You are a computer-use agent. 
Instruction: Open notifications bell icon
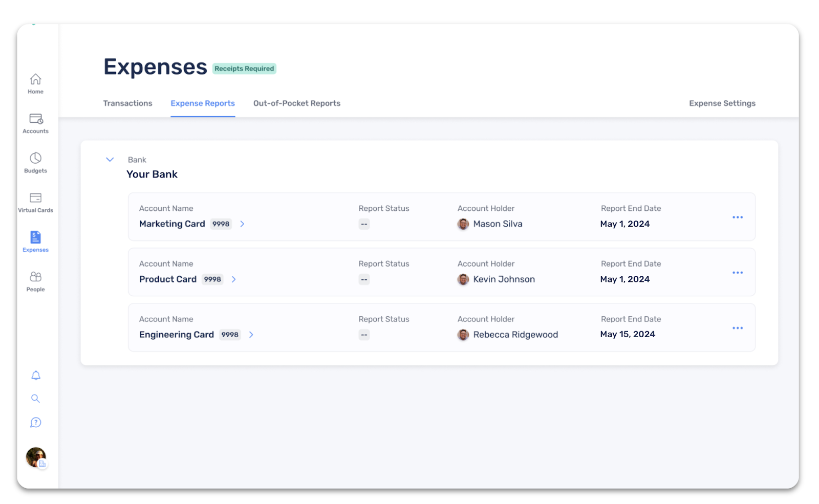click(x=36, y=376)
